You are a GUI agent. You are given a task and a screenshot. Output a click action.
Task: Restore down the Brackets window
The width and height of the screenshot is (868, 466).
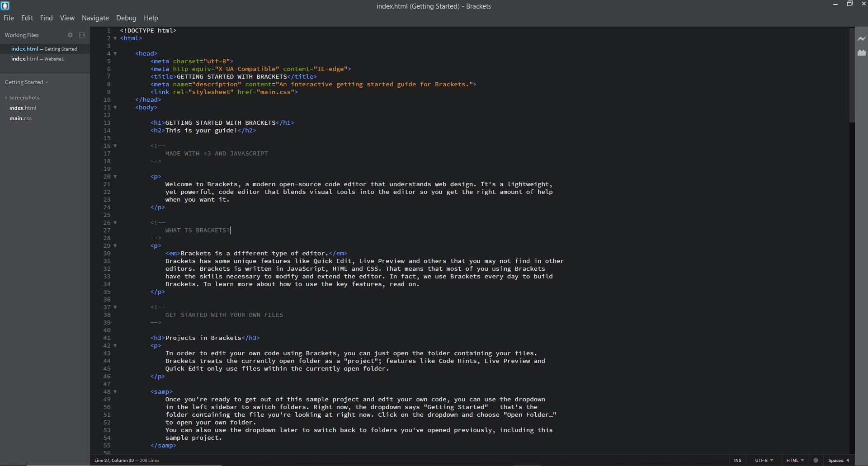tap(849, 4)
